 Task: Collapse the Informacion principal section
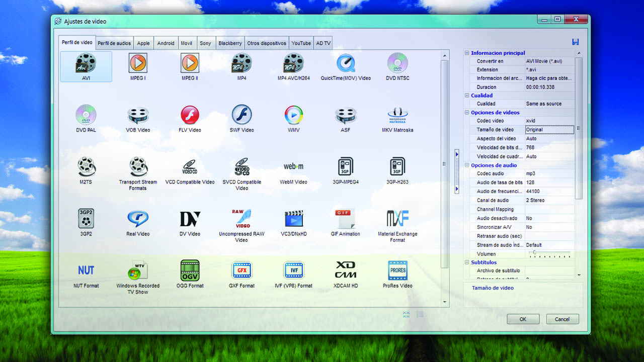click(x=467, y=53)
